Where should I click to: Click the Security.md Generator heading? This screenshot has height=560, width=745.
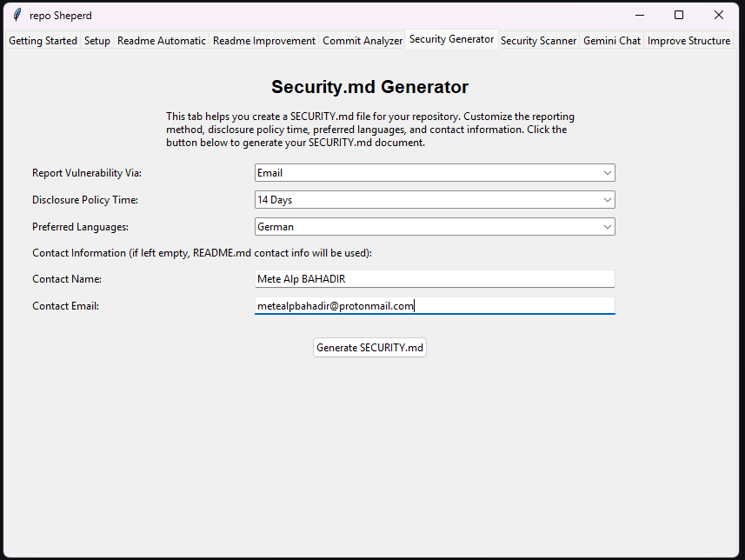369,87
